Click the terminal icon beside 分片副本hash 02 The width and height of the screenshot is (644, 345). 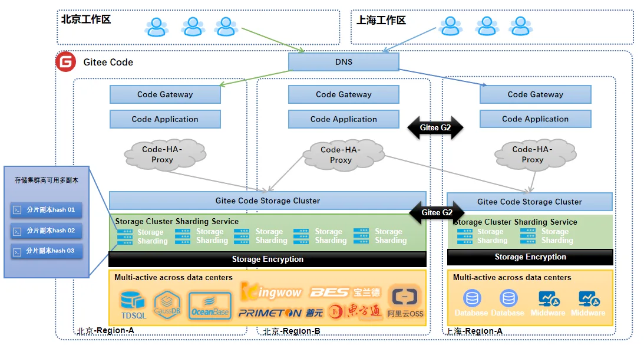click(x=17, y=232)
